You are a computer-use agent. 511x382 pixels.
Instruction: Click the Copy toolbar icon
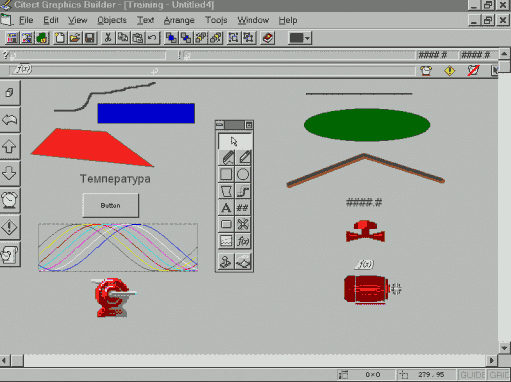pos(123,38)
